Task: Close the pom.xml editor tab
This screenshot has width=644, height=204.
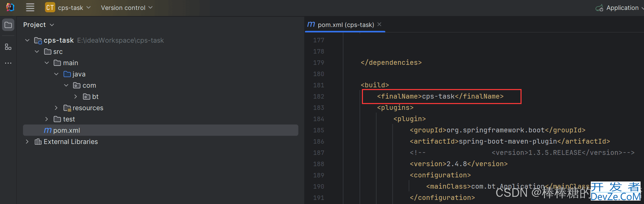Action: point(379,24)
